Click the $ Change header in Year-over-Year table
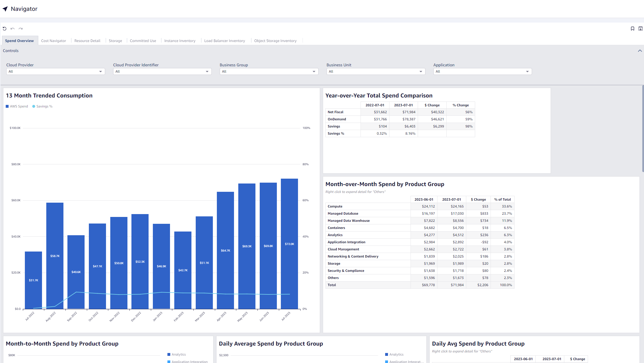Viewport: 644px width, 363px height. click(x=432, y=105)
